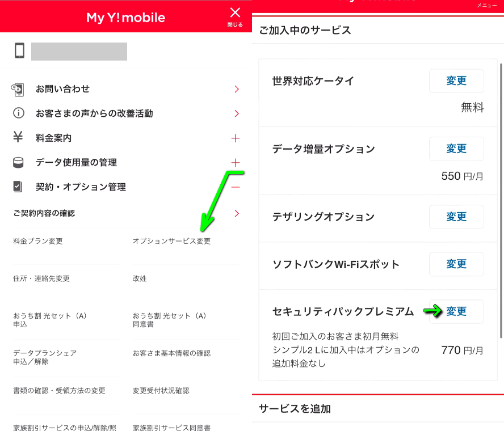
Task: Click the ご加入中のサービス heading
Action: click(305, 30)
